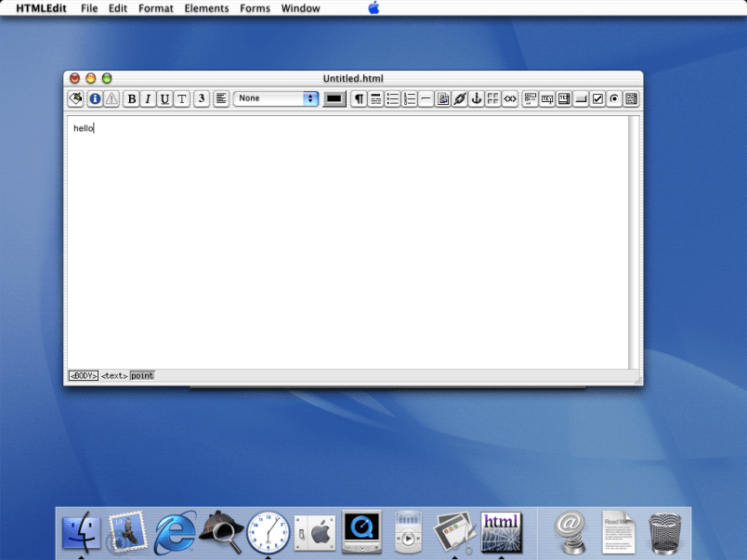Click the text alignment toolbar button
This screenshot has height=560, width=747.
(221, 98)
